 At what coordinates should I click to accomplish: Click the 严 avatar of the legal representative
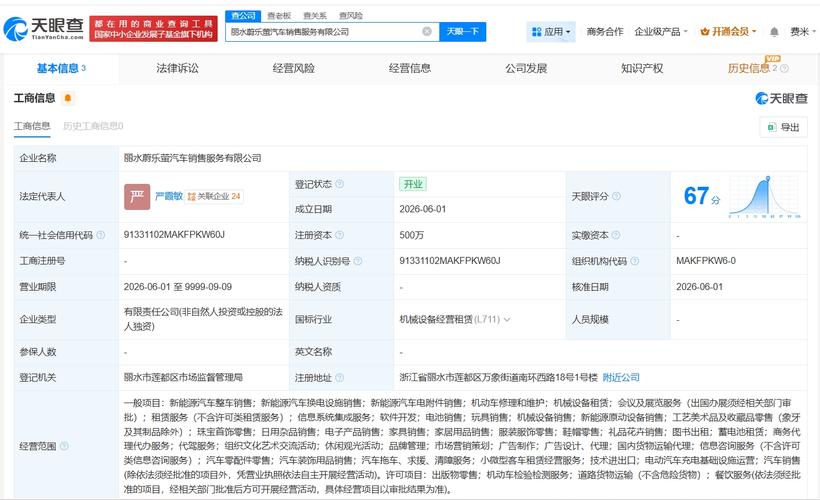pyautogui.click(x=137, y=196)
